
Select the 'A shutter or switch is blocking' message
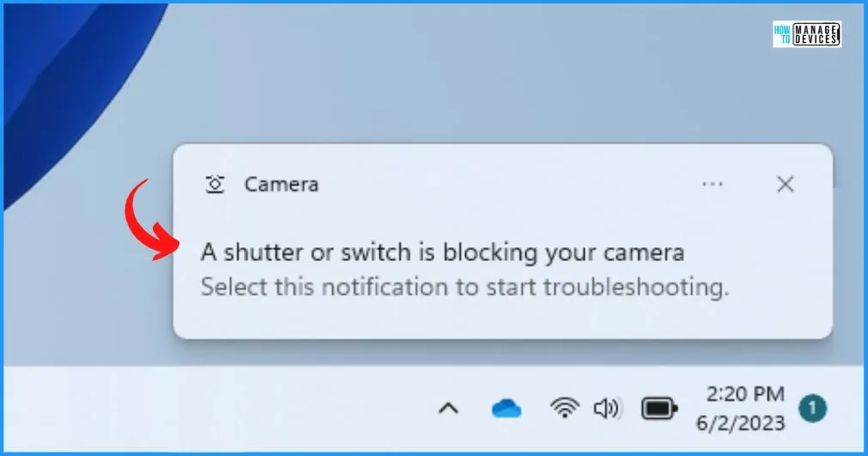pyautogui.click(x=442, y=252)
